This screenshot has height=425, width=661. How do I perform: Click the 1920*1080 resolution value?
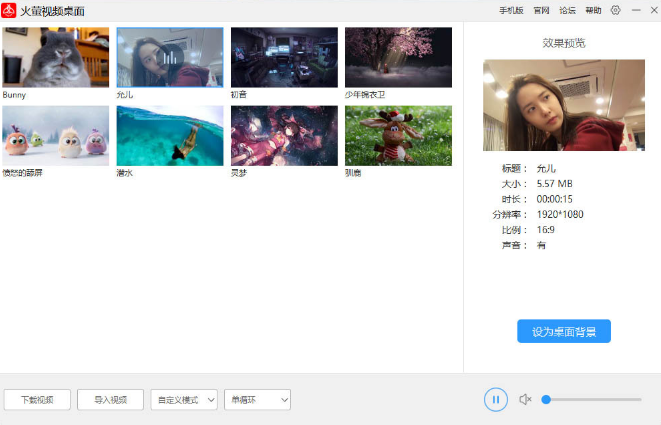[560, 215]
